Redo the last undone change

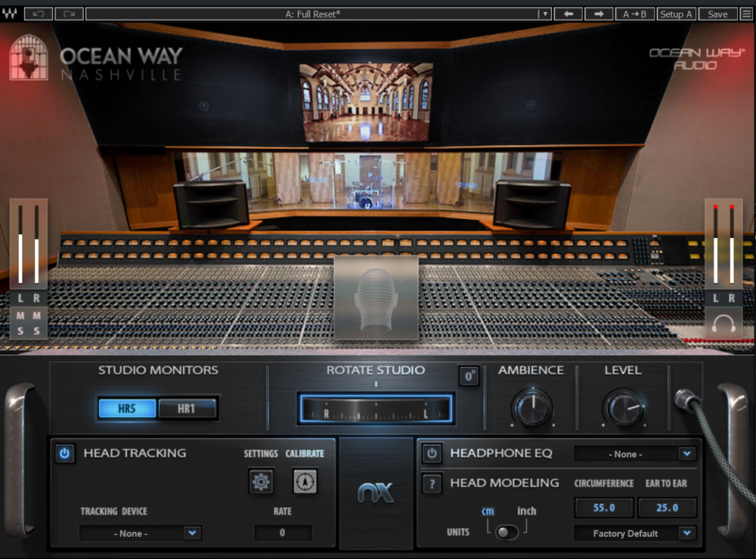point(69,14)
